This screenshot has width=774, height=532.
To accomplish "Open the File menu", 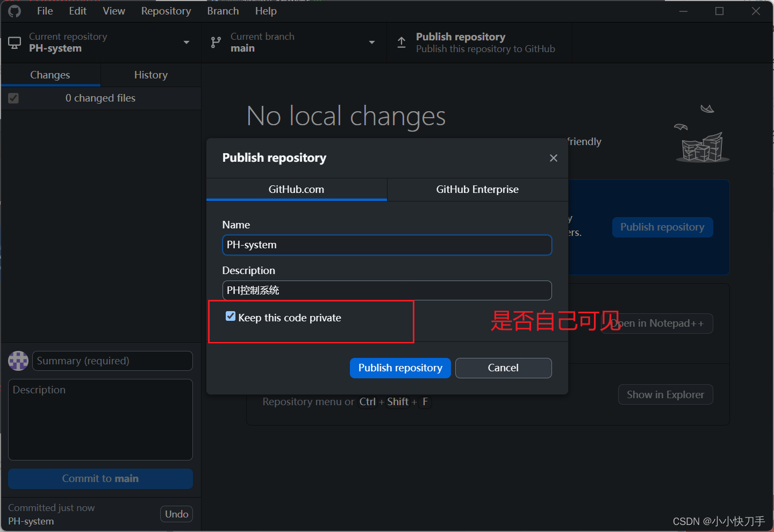I will [x=45, y=11].
